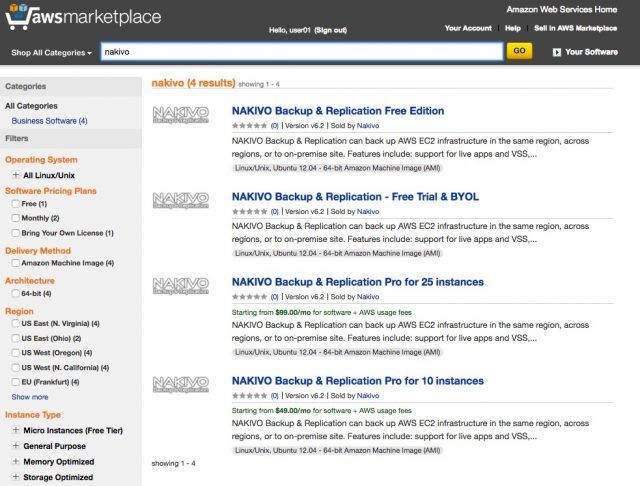Viewport: 640px width, 486px height.
Task: Check EU (Frankfurt) region filter
Action: coord(16,382)
